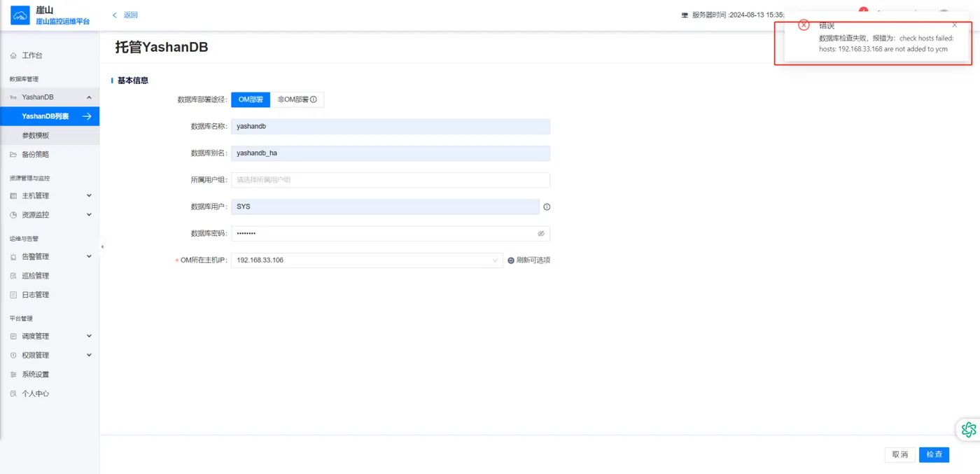
Task: Click arrow icon on YashanDB列表 item
Action: point(87,116)
